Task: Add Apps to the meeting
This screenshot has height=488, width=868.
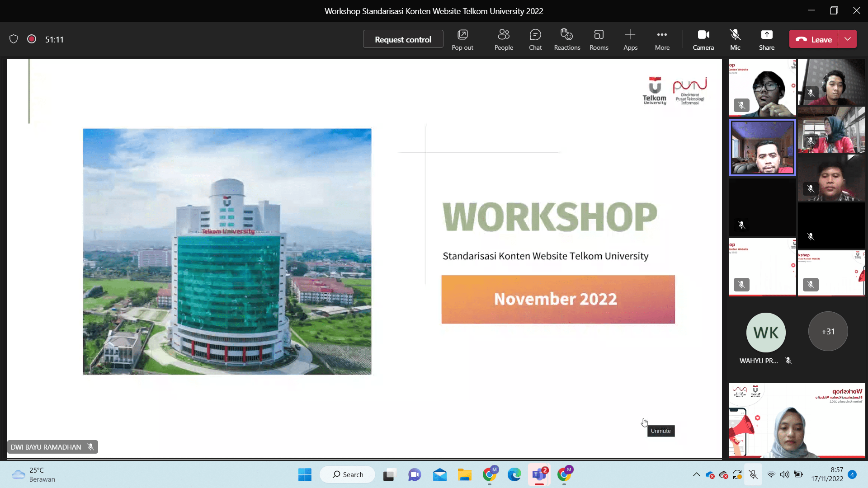Action: [630, 39]
